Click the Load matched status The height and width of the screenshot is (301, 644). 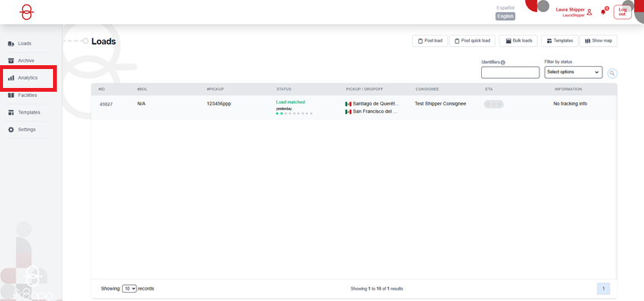pyautogui.click(x=290, y=102)
